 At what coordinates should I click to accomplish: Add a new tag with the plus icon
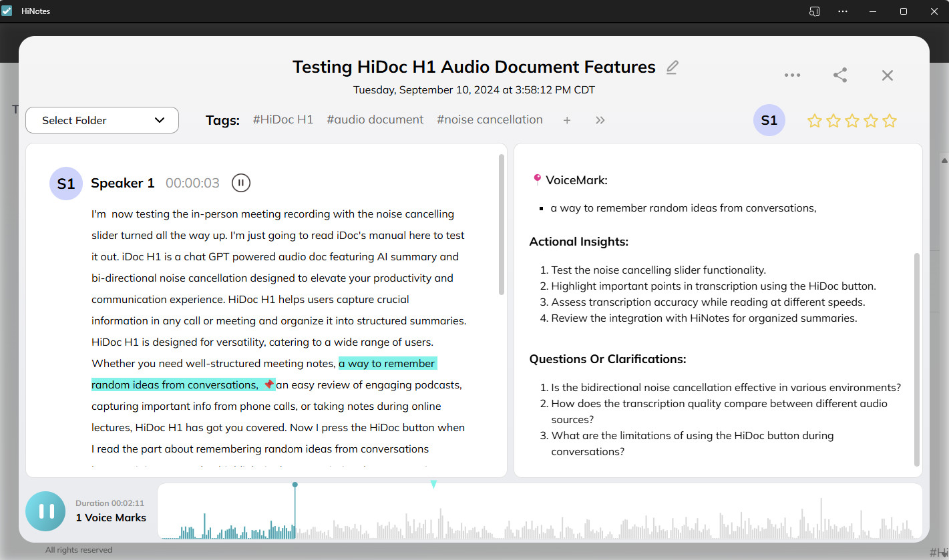click(567, 120)
